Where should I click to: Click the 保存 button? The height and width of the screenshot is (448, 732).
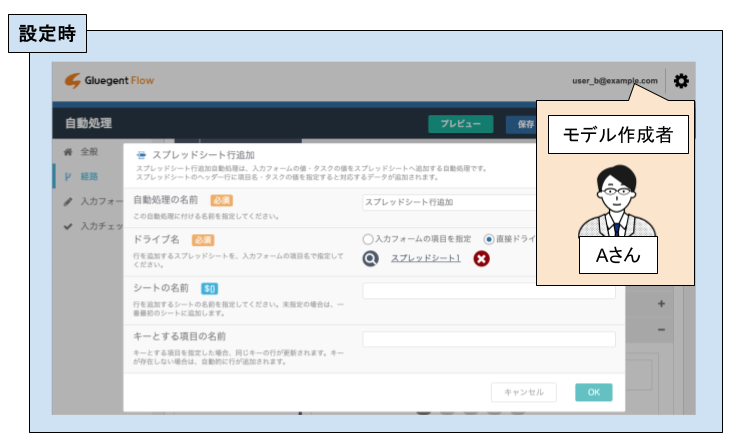click(521, 124)
